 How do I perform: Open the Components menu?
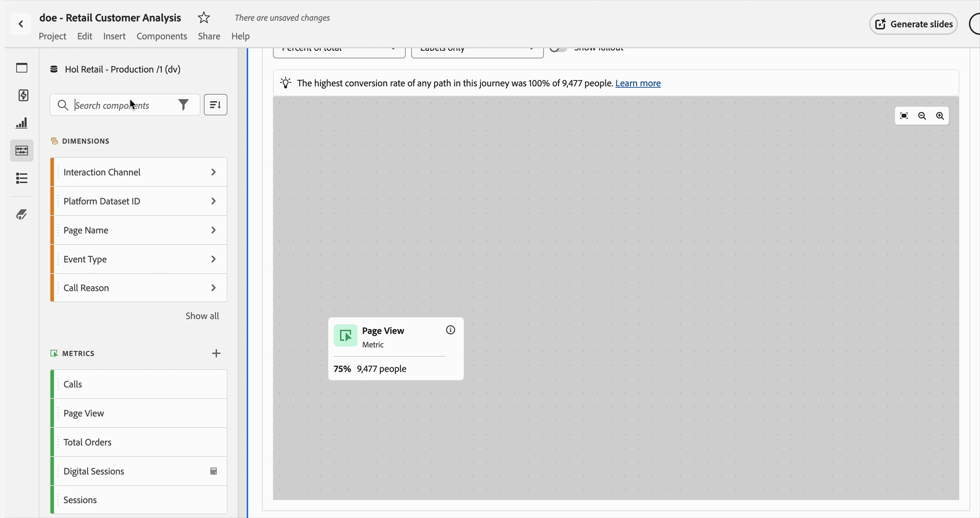162,36
